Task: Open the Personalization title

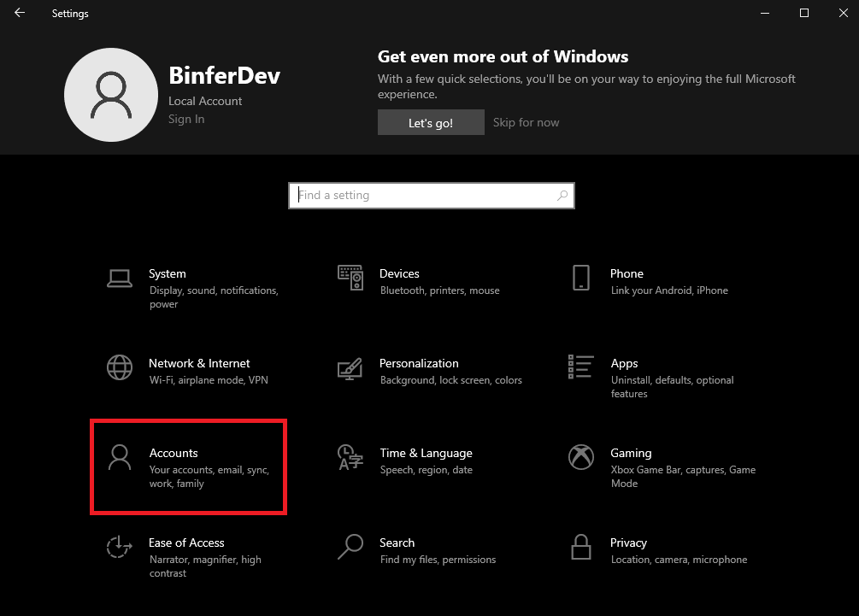Action: click(419, 364)
